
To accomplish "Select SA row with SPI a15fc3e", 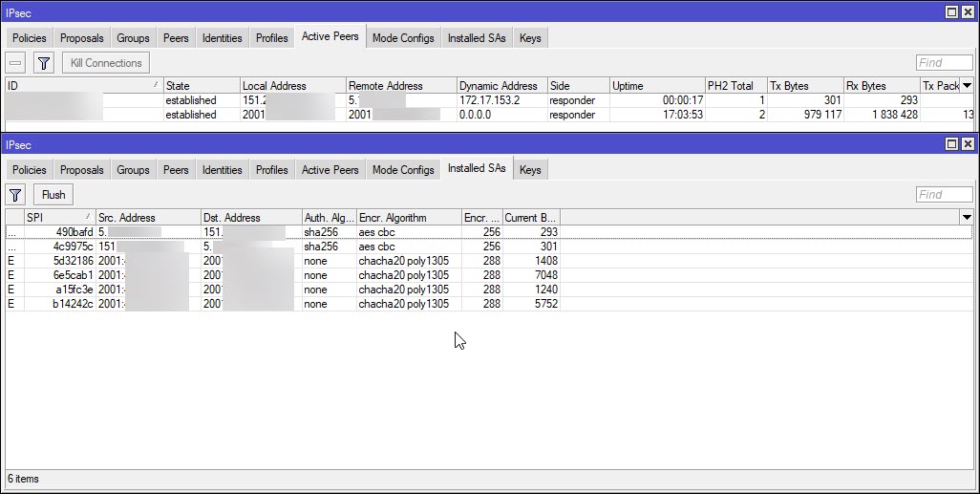I will (489, 290).
